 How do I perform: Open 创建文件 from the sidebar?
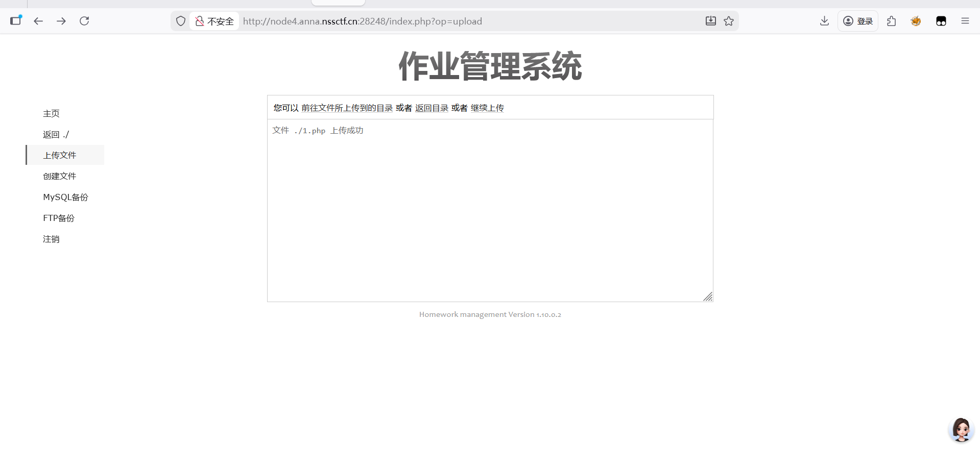tap(59, 176)
